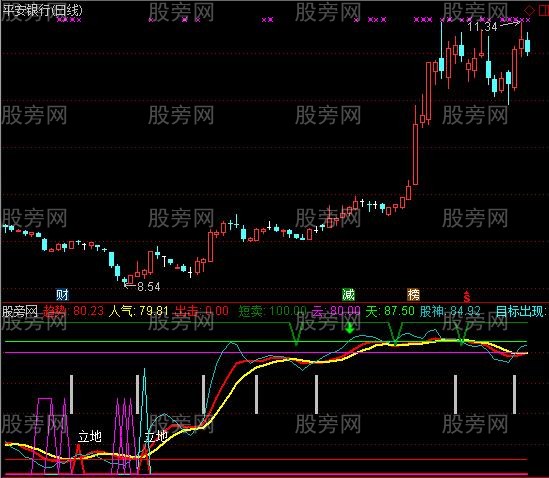The height and width of the screenshot is (478, 549).
Task: Click the 平安银行(日线) chart title
Action: click(x=42, y=10)
